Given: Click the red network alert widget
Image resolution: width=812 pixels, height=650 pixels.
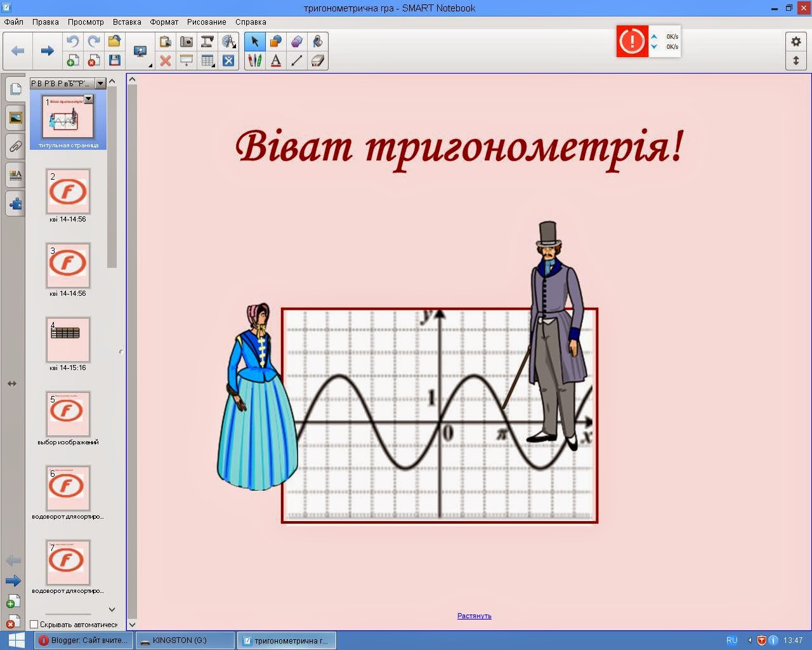Looking at the screenshot, I should point(632,41).
